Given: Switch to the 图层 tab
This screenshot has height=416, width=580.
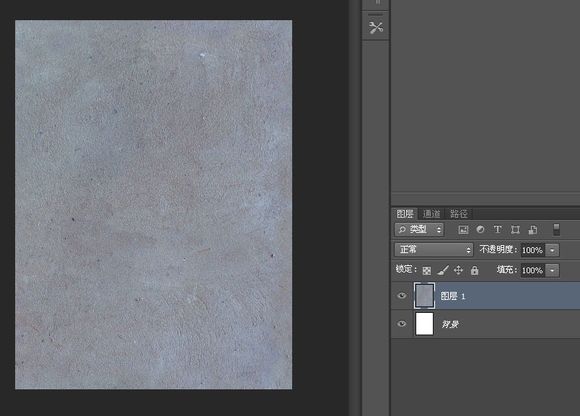Looking at the screenshot, I should coord(405,214).
